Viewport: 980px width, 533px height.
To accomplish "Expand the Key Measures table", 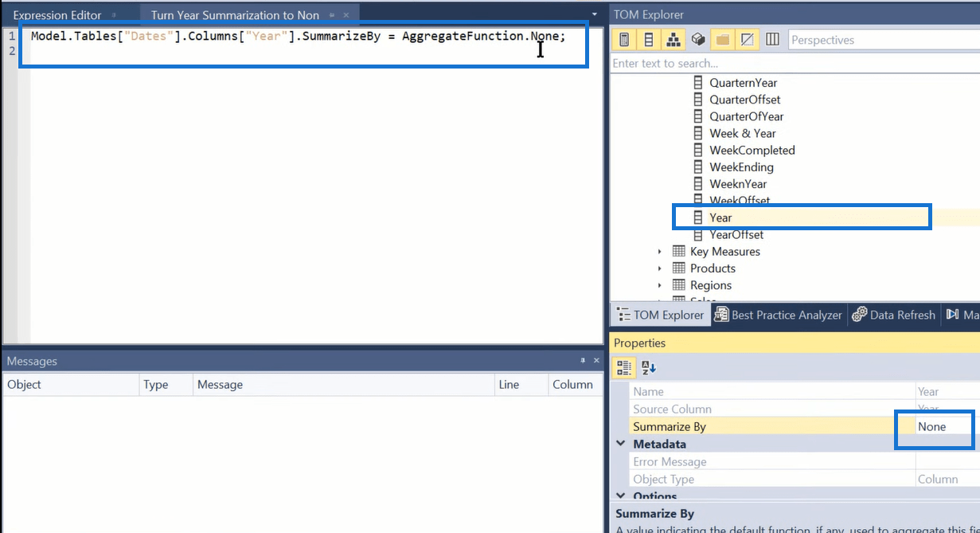I will click(660, 252).
